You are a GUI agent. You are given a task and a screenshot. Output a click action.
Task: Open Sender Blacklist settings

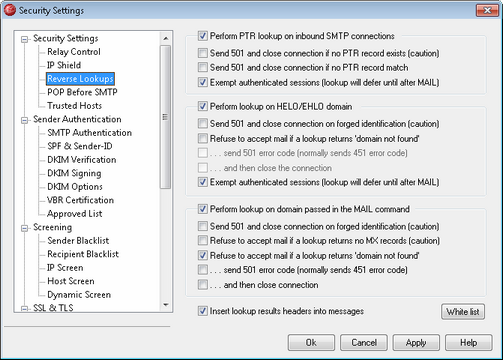pyautogui.click(x=78, y=241)
